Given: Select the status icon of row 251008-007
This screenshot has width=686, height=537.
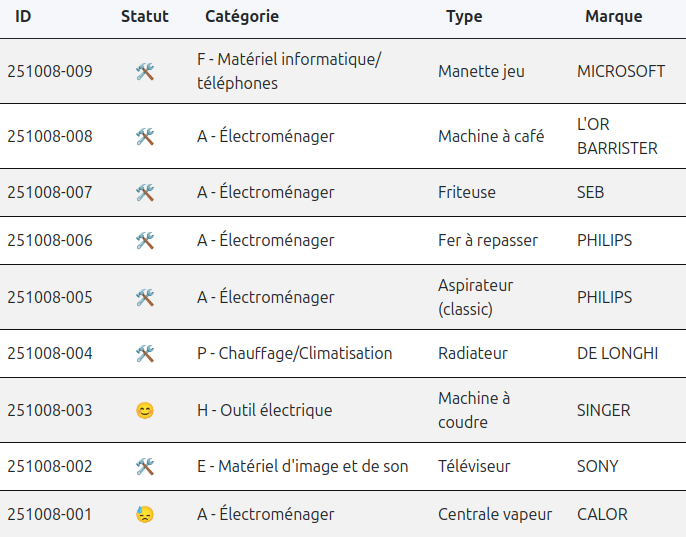Looking at the screenshot, I should click(x=145, y=192).
